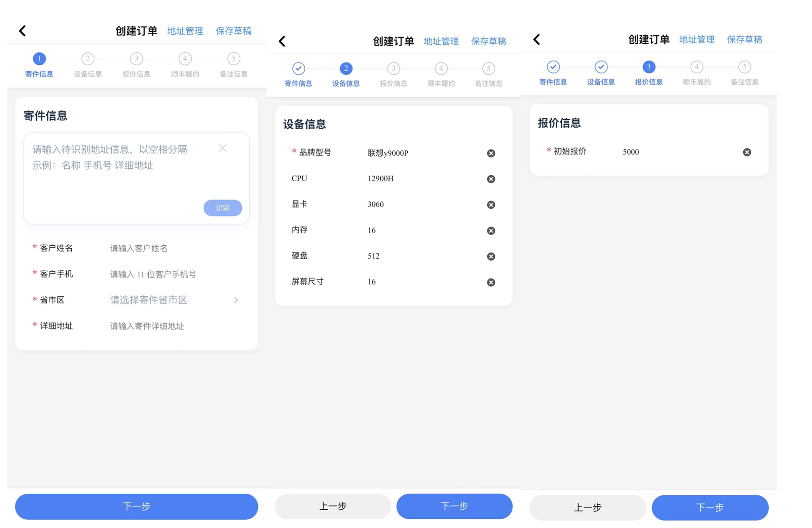Screen dimensions: 812x528
Task: Focus the 客户手机 input field
Action: click(173, 274)
